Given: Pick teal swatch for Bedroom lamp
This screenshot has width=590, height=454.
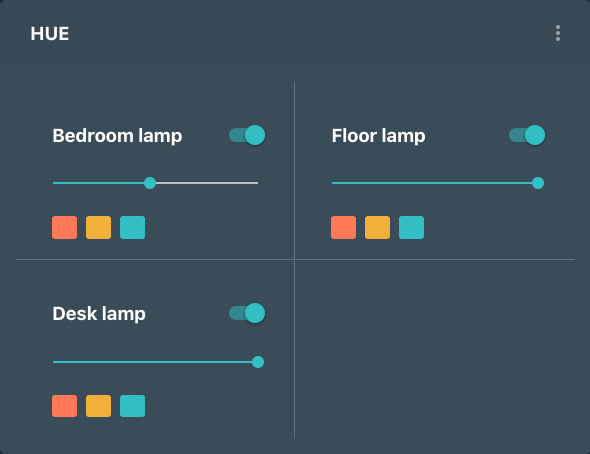Looking at the screenshot, I should (132, 228).
